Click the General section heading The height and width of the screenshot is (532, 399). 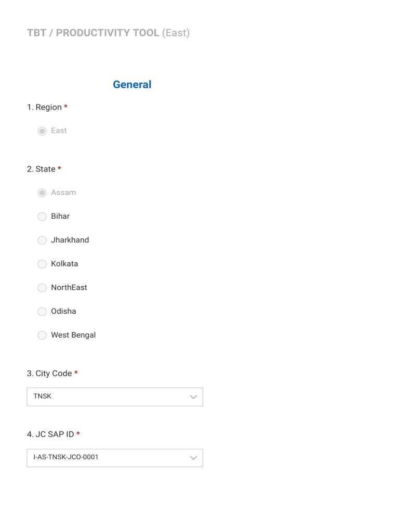(132, 85)
